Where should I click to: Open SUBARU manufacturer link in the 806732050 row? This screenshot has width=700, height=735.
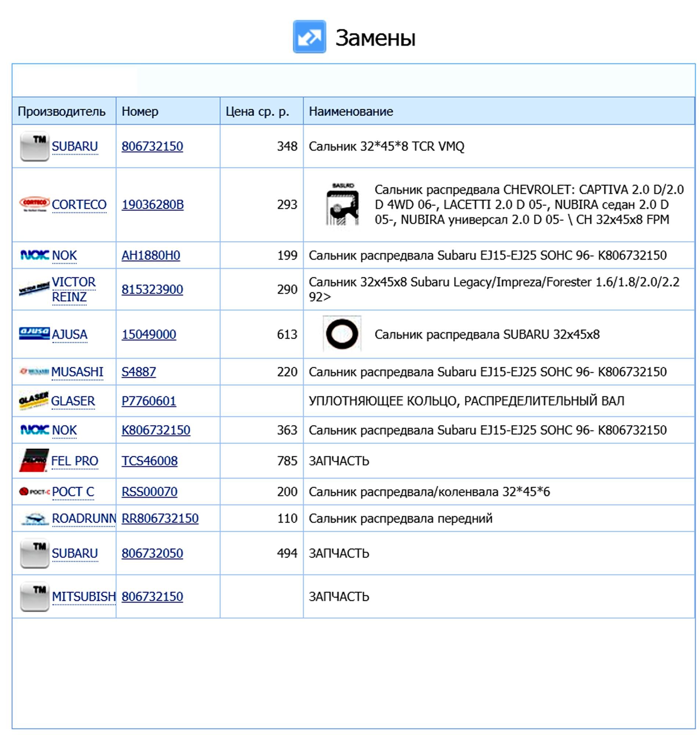[75, 553]
